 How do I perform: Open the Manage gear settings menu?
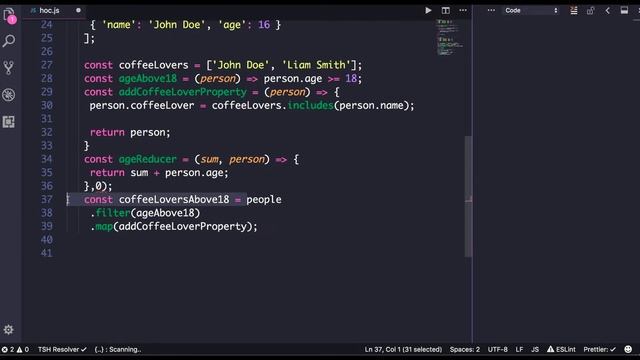pos(9,329)
